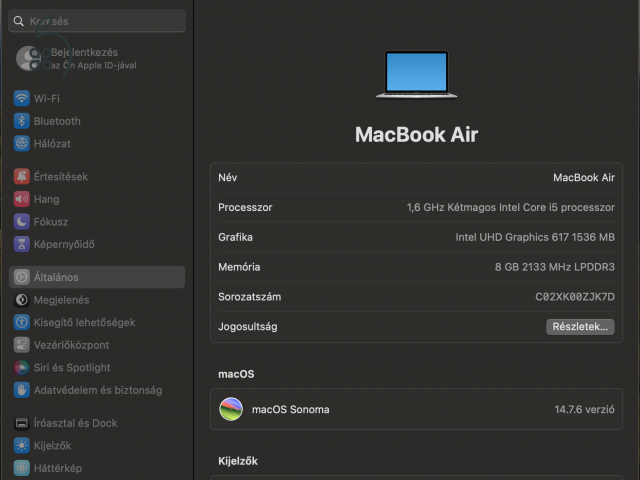640x480 pixels.
Task: Click the Vezérlőközpont control center icon
Action: click(22, 345)
